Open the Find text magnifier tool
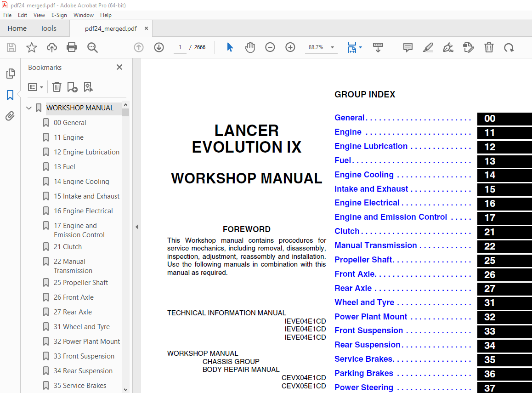The width and height of the screenshot is (532, 393). point(92,47)
